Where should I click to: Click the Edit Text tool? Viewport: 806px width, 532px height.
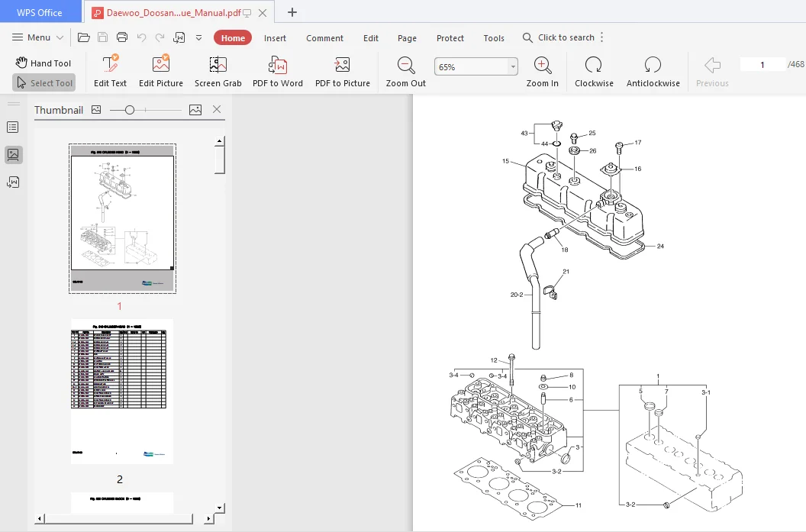click(x=110, y=72)
